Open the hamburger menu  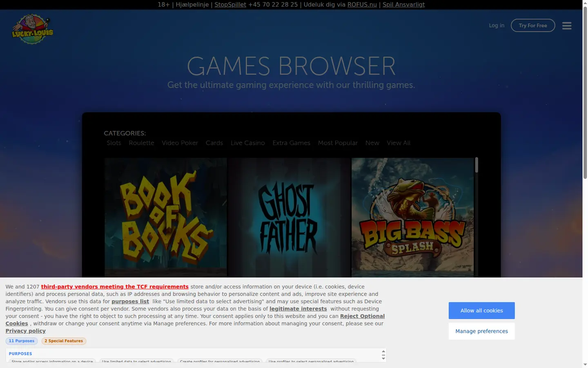point(567,26)
